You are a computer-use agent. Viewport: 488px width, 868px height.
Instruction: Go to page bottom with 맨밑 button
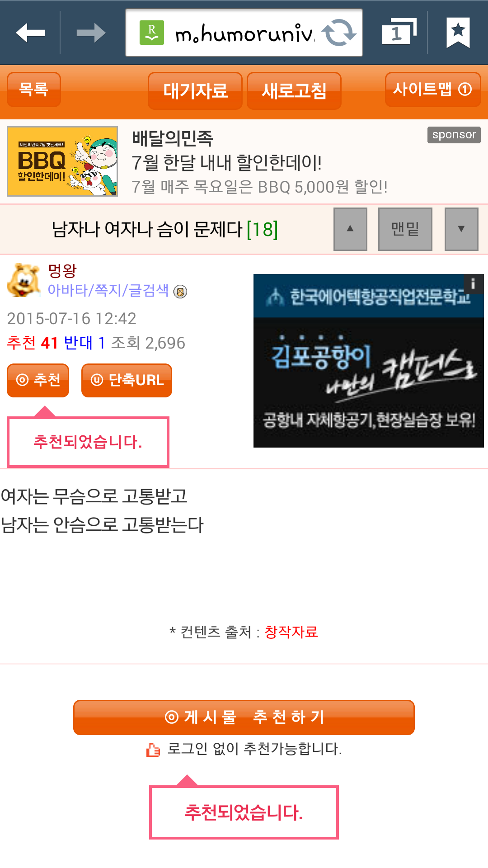[x=405, y=229]
